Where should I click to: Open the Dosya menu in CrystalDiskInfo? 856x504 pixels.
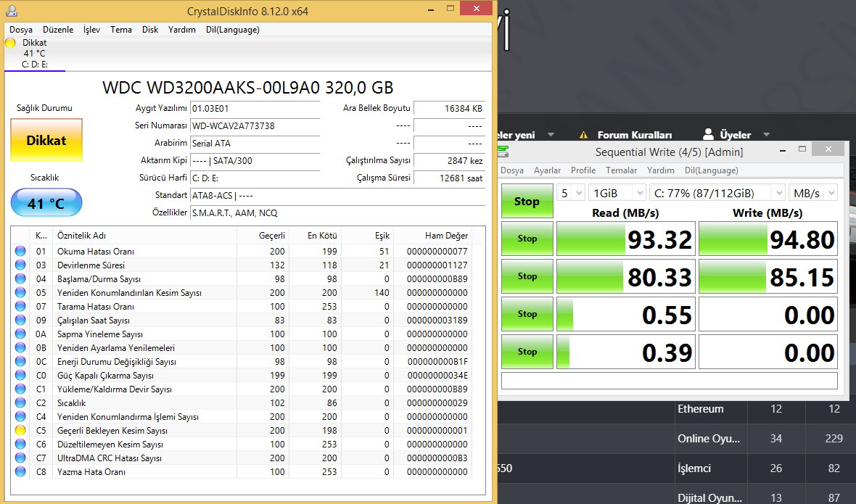[x=21, y=30]
